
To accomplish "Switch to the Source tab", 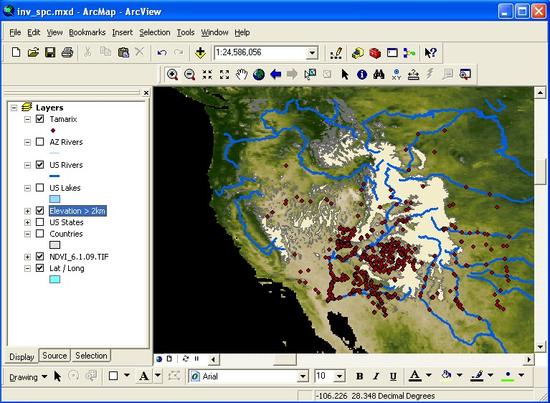I will tap(54, 355).
